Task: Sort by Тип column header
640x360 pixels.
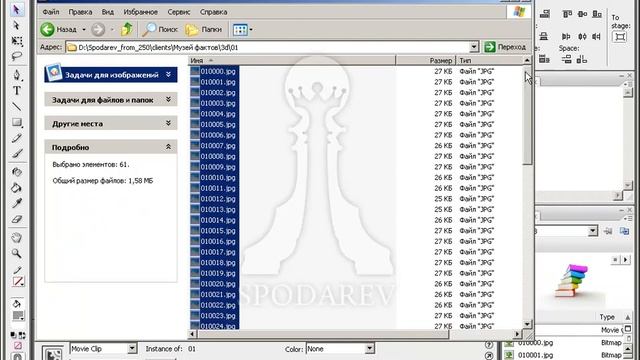Action: point(489,60)
